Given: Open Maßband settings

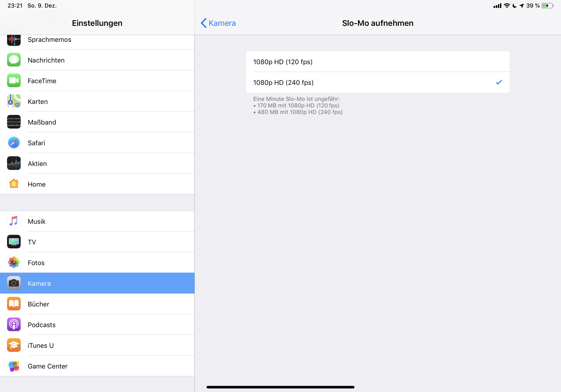Looking at the screenshot, I should (97, 122).
